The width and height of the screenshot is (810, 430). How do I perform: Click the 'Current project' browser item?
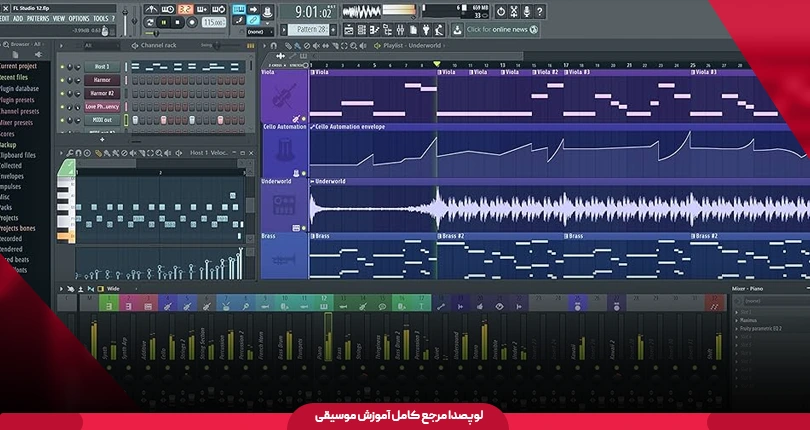(x=19, y=66)
